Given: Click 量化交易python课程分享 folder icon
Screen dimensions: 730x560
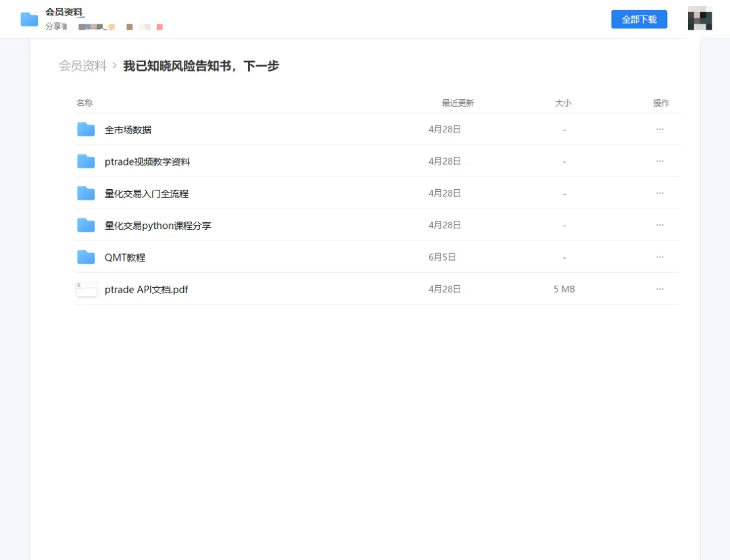Looking at the screenshot, I should [x=86, y=225].
